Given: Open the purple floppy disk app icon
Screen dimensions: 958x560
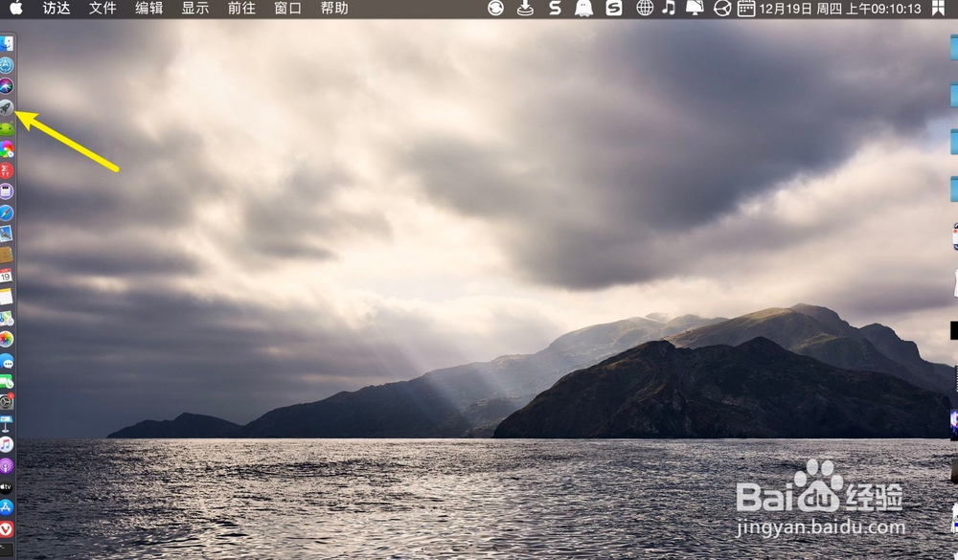Looking at the screenshot, I should point(6,191).
